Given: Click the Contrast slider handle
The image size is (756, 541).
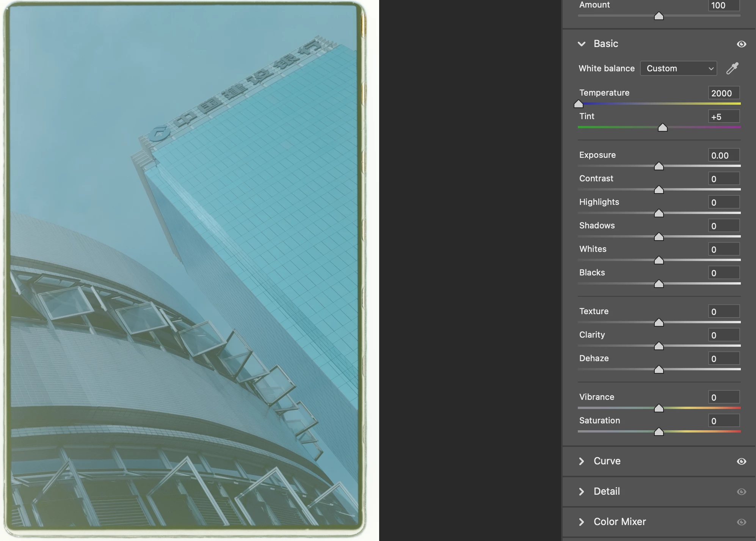Looking at the screenshot, I should point(659,190).
